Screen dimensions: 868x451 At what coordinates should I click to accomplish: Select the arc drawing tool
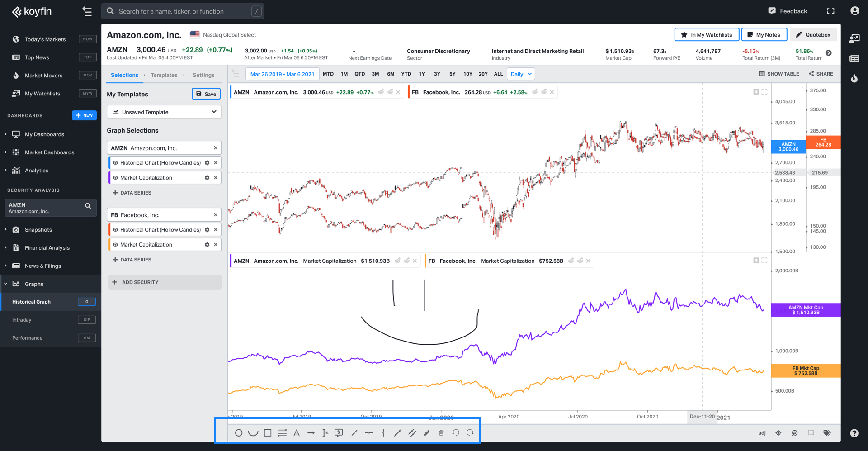(253, 433)
